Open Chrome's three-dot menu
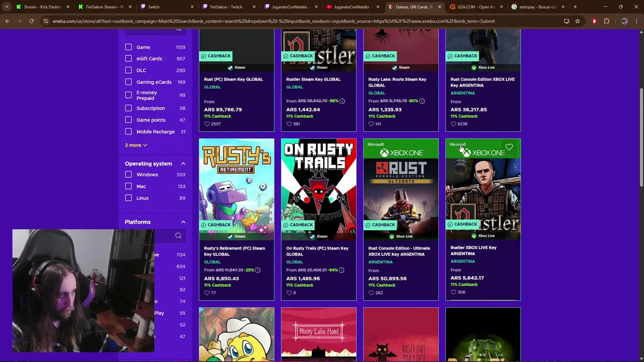The height and width of the screenshot is (362, 644). pyautogui.click(x=636, y=21)
